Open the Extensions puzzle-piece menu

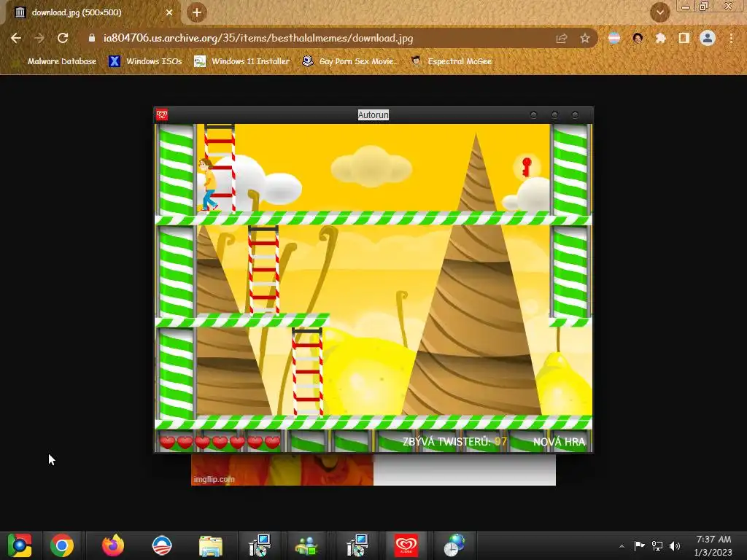coord(661,38)
